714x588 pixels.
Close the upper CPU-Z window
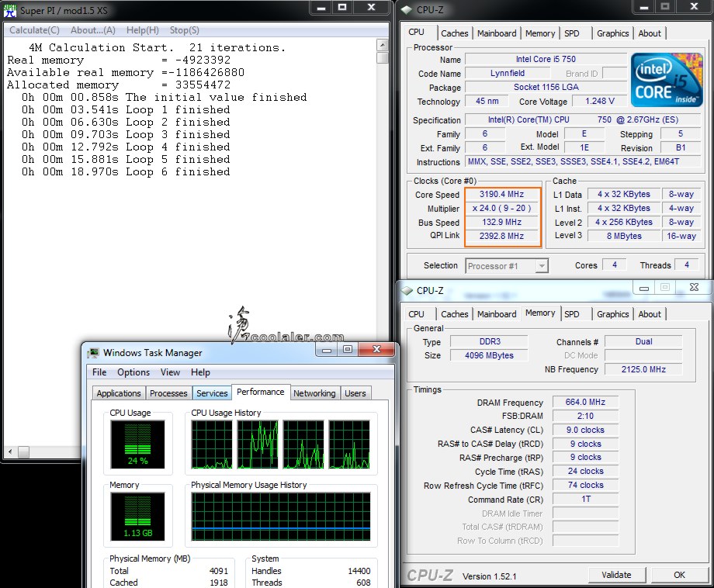pos(694,7)
